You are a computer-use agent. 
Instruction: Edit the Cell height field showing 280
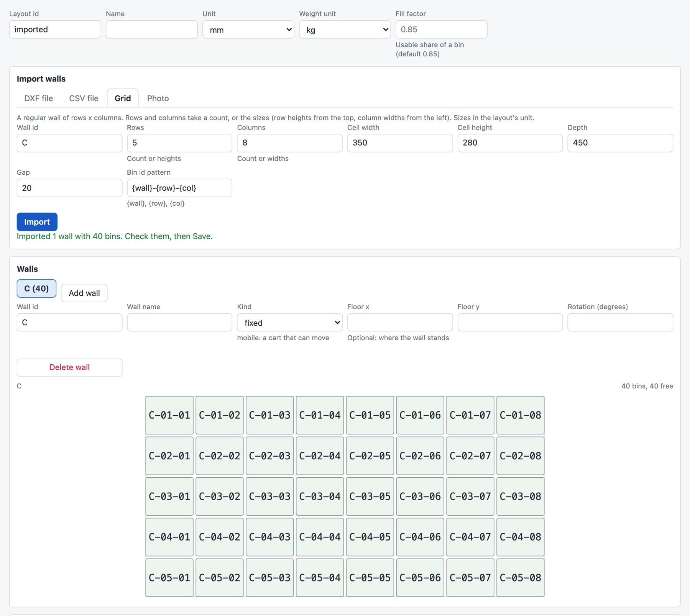tap(510, 143)
